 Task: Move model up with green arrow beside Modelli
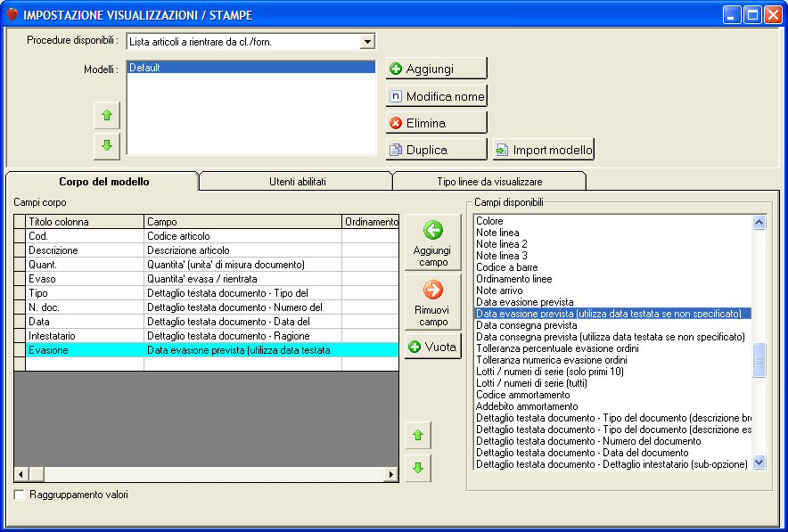tap(107, 115)
